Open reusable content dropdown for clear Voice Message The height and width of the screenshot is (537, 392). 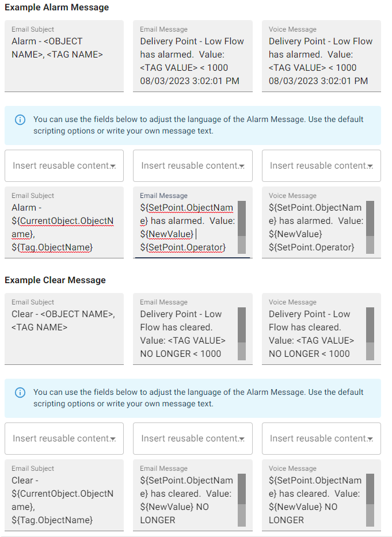pyautogui.click(x=321, y=439)
